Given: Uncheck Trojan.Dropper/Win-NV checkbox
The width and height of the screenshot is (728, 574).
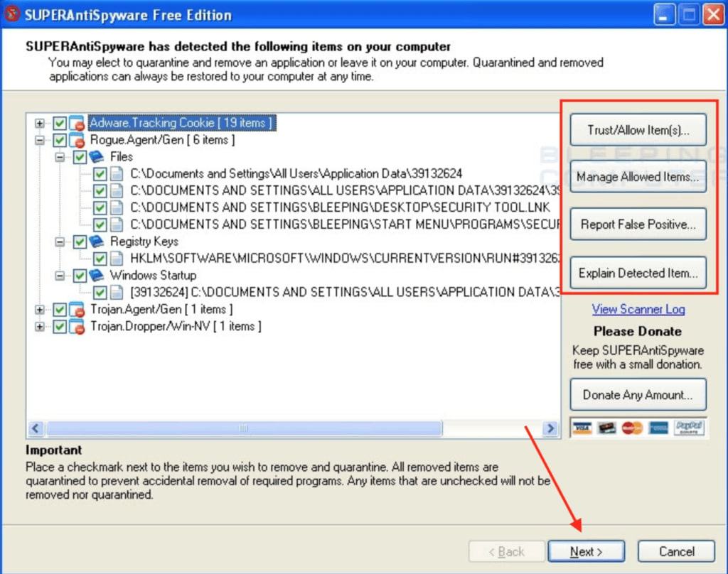Looking at the screenshot, I should 60,327.
